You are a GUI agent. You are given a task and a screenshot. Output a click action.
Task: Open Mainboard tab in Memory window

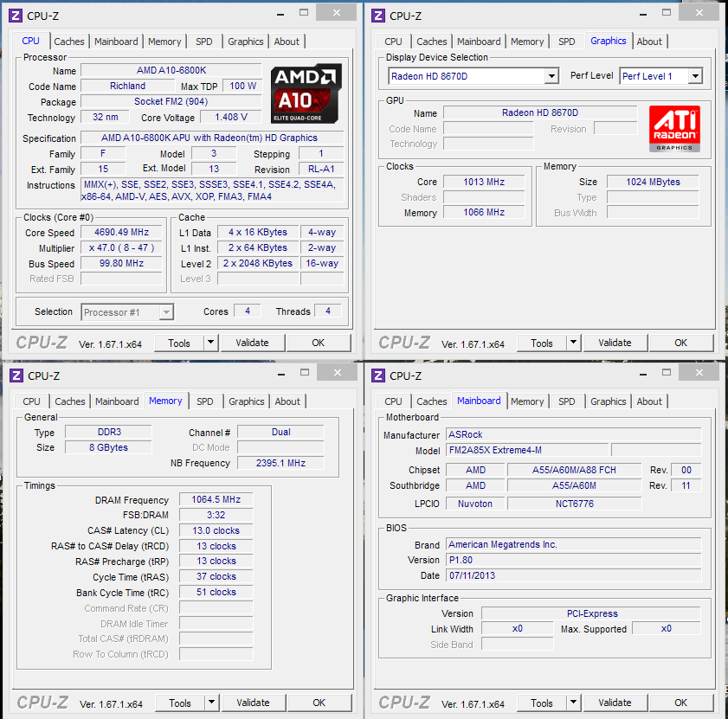[117, 401]
